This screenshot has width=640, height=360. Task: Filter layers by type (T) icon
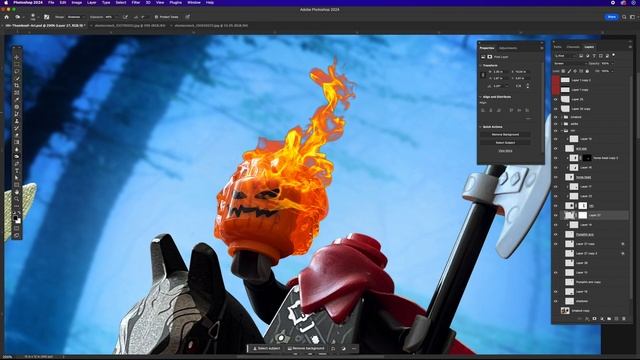(594, 56)
